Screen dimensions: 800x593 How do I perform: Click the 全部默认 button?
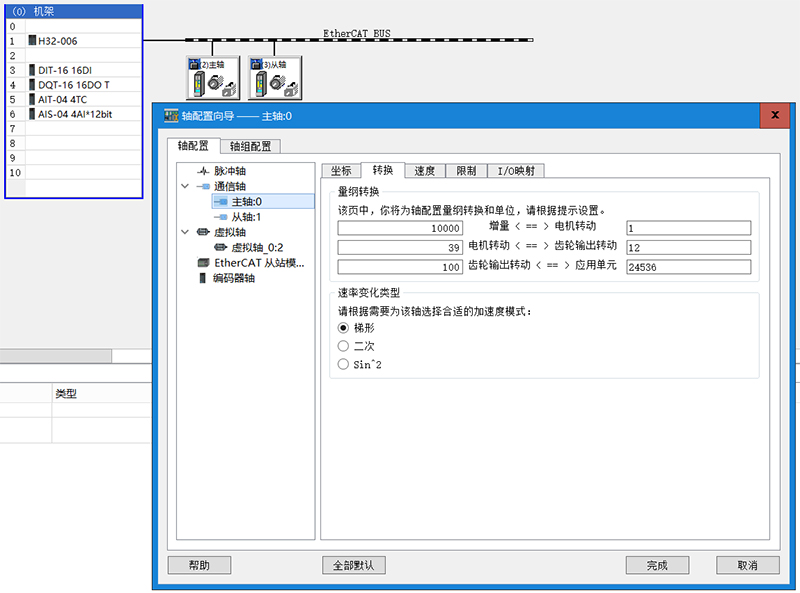[x=353, y=565]
